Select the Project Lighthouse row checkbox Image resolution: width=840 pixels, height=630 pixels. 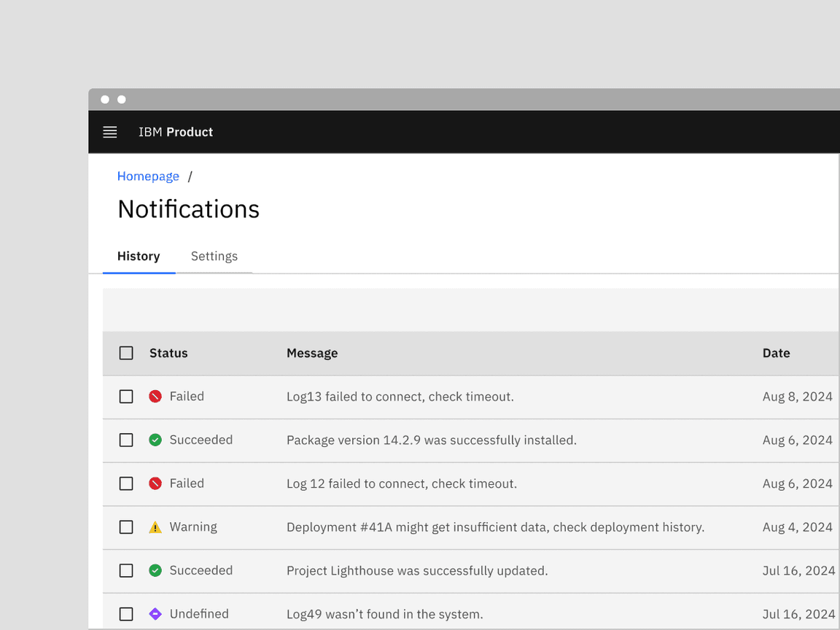pyautogui.click(x=125, y=570)
